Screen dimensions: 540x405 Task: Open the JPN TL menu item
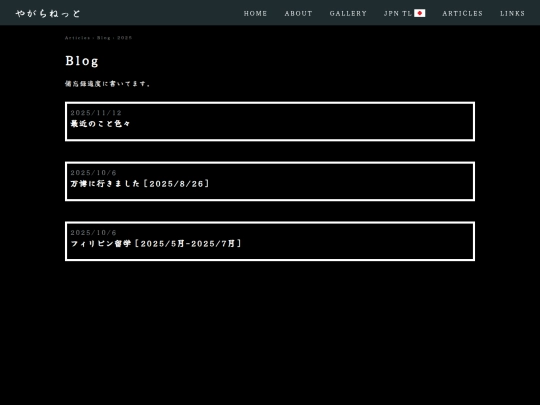pyautogui.click(x=405, y=13)
